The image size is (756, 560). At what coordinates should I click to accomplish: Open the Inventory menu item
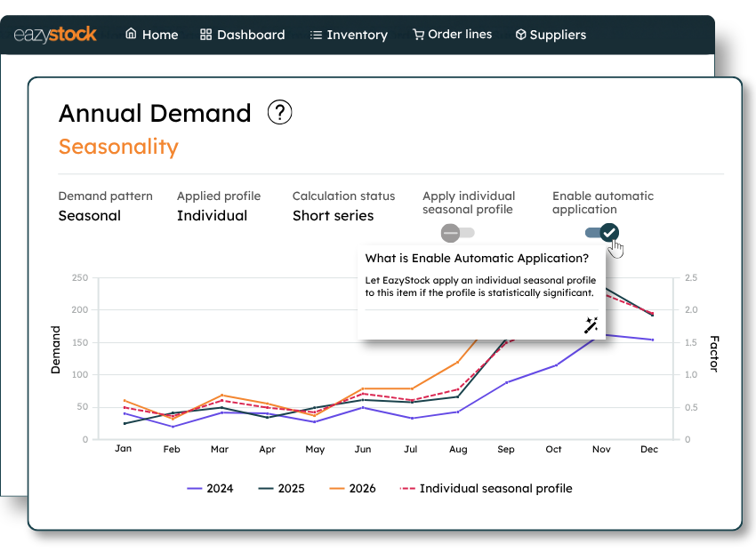349,35
